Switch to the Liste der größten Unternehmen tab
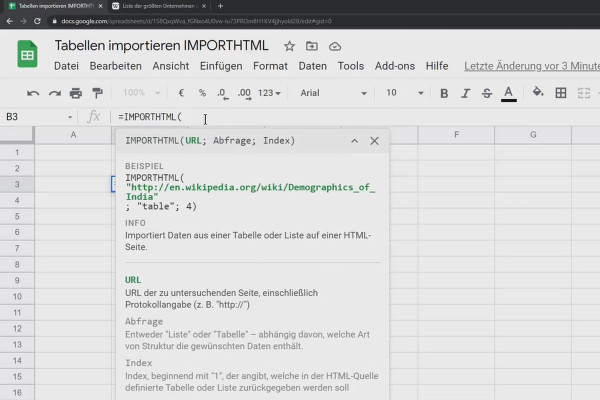600x400 pixels. click(158, 6)
